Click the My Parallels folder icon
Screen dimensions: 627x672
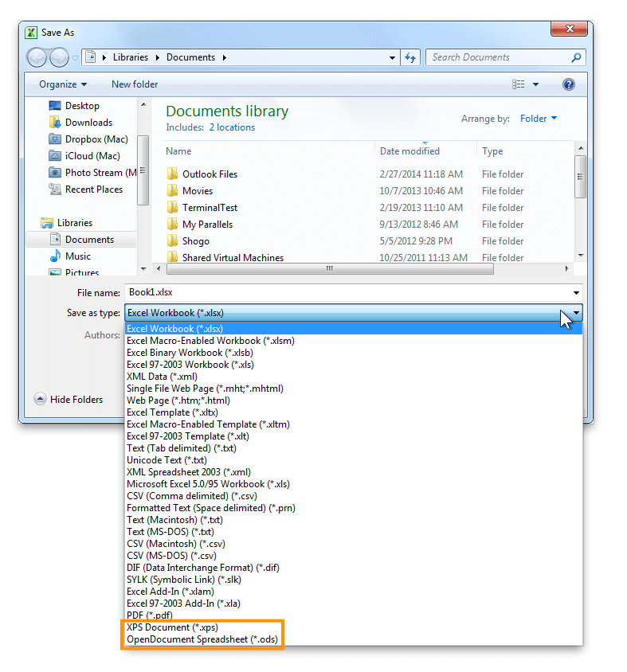[x=172, y=225]
